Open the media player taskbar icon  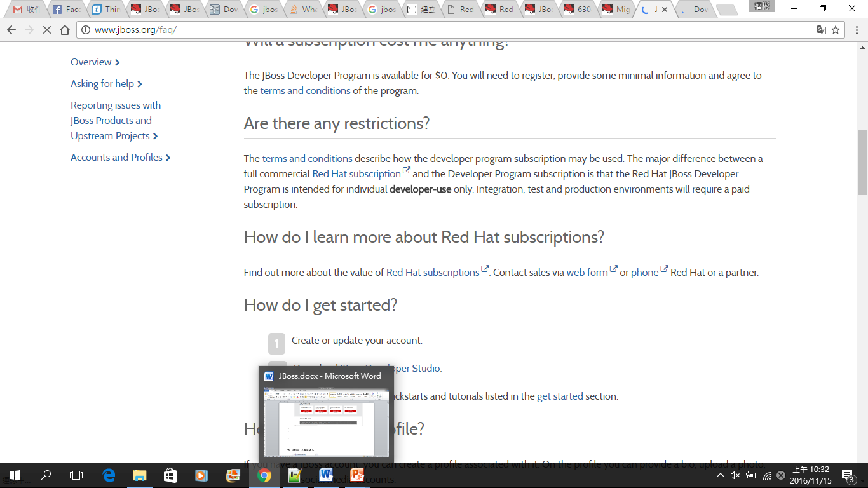[x=201, y=475]
